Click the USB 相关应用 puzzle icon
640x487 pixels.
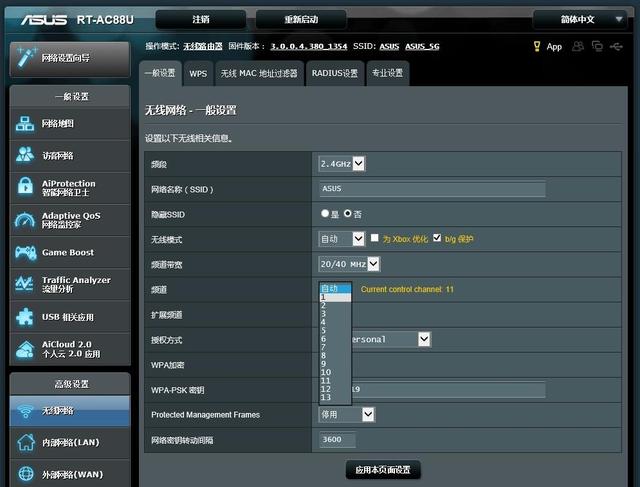tap(25, 317)
